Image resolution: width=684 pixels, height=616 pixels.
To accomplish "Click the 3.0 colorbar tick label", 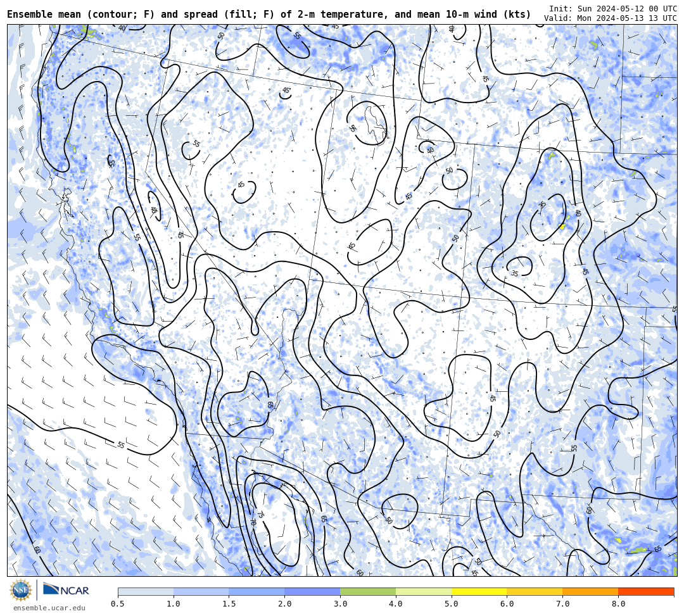I will click(340, 604).
